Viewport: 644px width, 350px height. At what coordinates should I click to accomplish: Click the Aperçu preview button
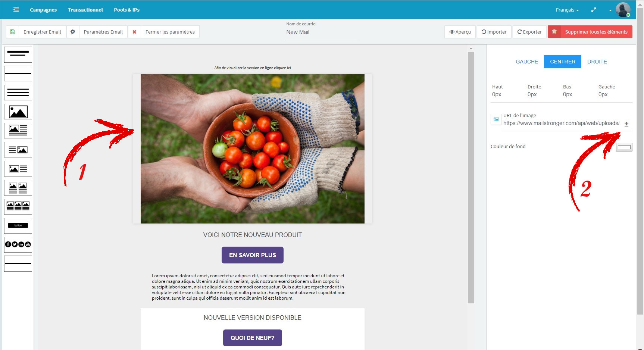click(460, 32)
